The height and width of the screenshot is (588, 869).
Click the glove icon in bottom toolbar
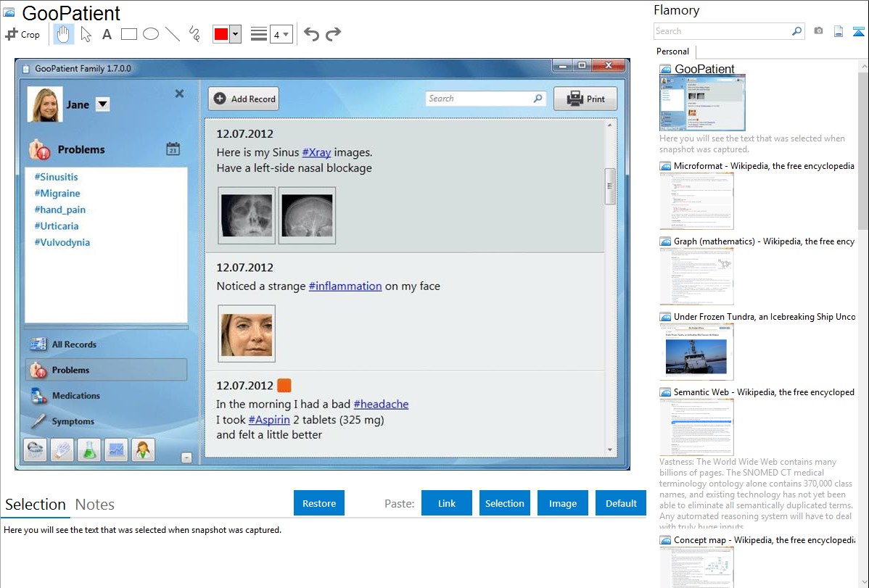pos(62,450)
